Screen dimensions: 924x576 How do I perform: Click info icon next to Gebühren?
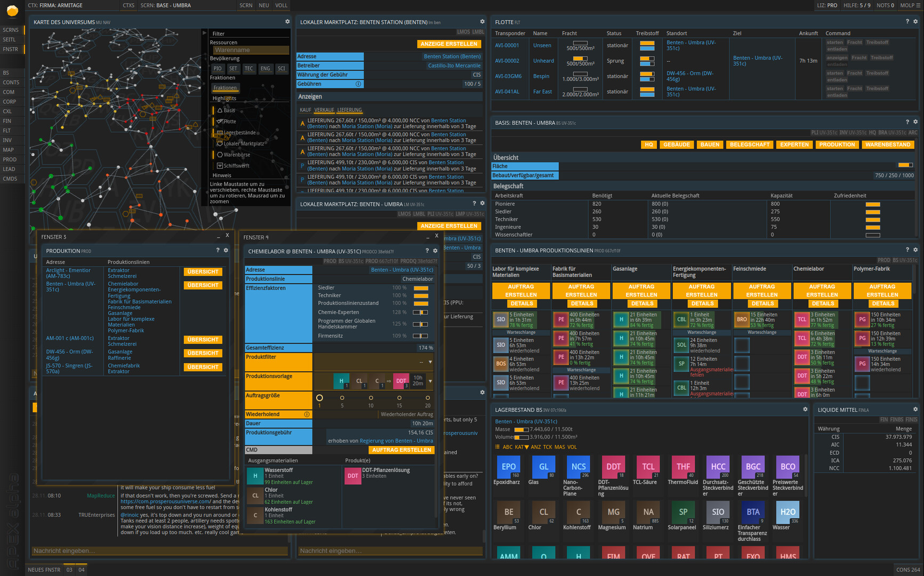click(x=358, y=84)
